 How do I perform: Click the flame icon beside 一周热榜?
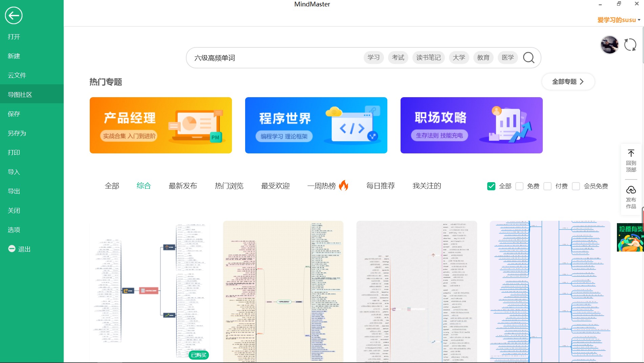pos(344,185)
